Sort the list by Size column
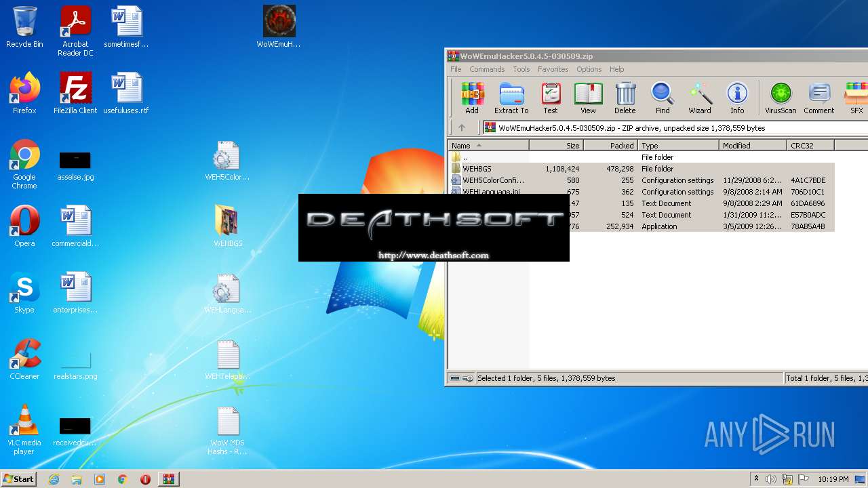Screen dimensions: 868x488 point(556,146)
